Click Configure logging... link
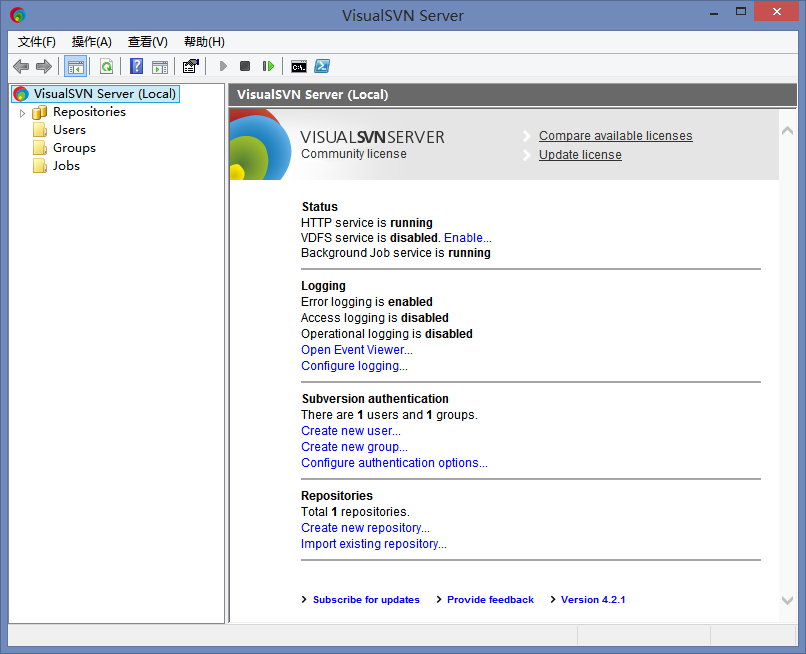Screen dimensions: 806x654 pyautogui.click(x=354, y=366)
